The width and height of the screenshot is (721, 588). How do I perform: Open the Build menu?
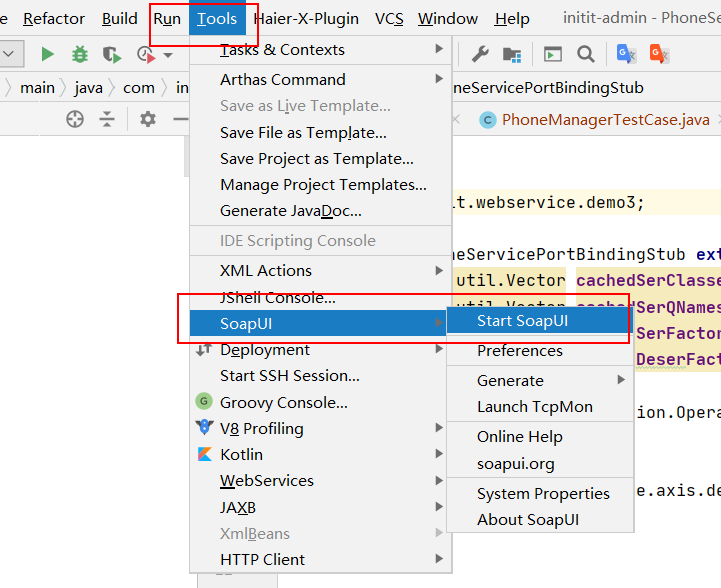pyautogui.click(x=120, y=18)
